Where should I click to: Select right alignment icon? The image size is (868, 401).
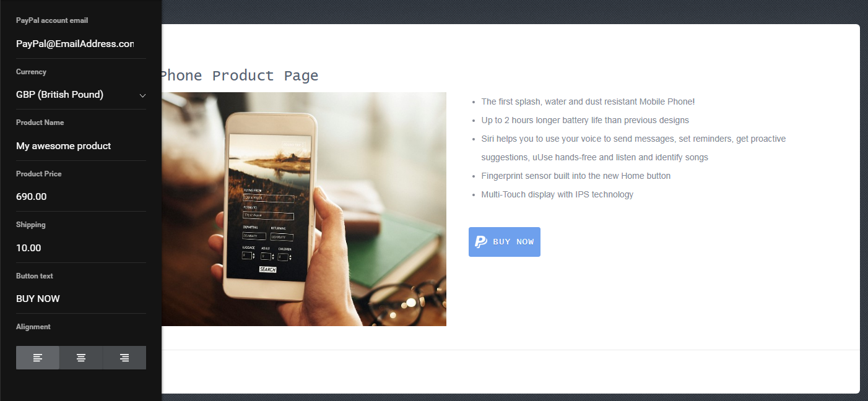click(x=124, y=358)
